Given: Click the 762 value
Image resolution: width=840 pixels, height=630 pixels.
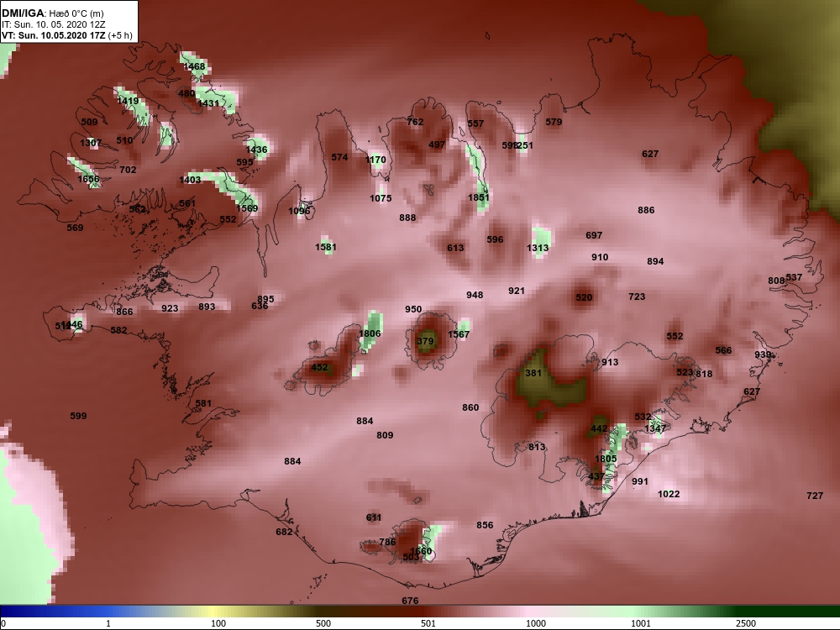Looking at the screenshot, I should click(415, 122).
